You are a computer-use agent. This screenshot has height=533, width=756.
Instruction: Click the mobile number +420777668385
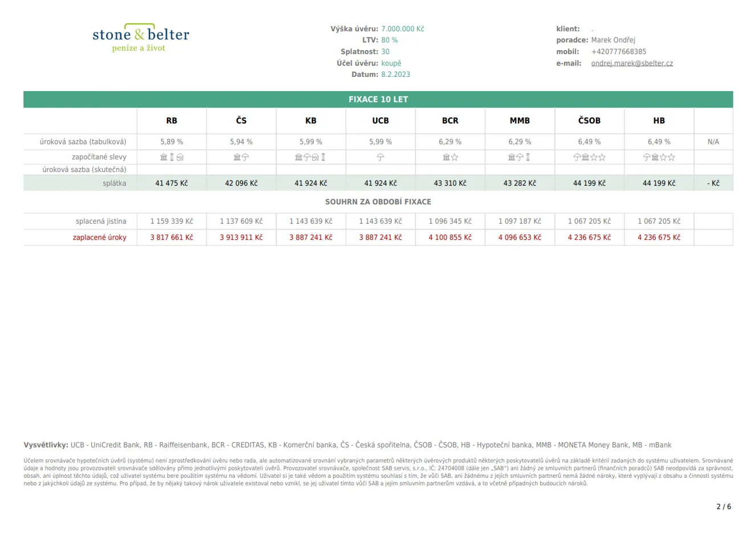click(x=618, y=52)
